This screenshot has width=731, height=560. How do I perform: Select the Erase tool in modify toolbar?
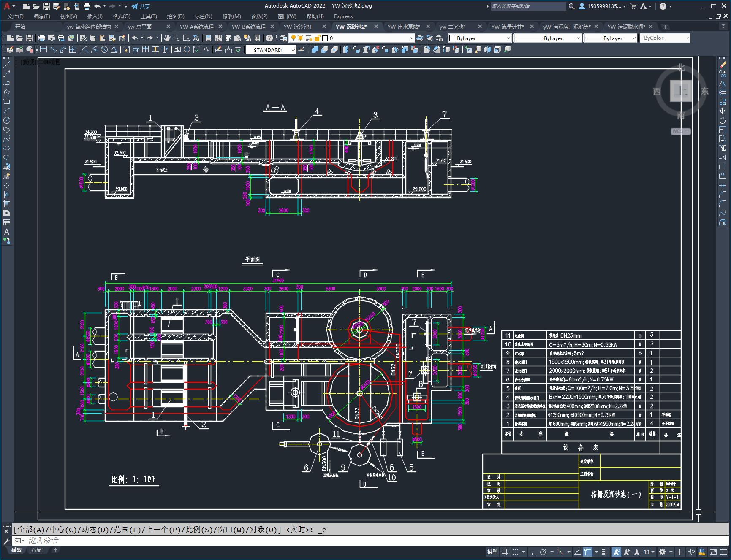(x=723, y=65)
